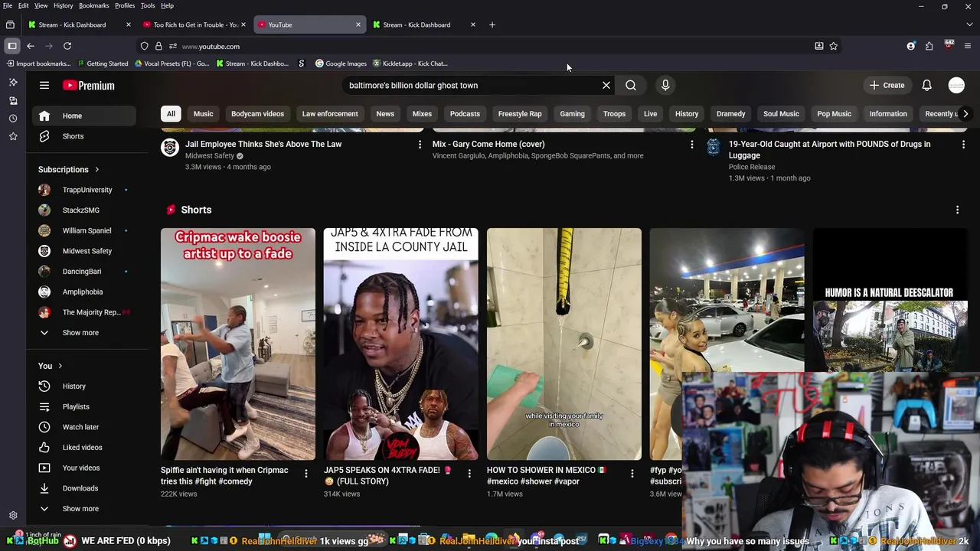This screenshot has width=980, height=551.
Task: Click the YouTube search input field
Action: [x=471, y=85]
